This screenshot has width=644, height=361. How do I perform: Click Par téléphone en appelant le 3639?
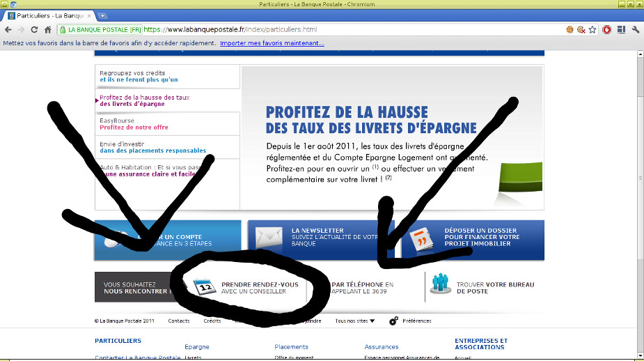point(362,288)
